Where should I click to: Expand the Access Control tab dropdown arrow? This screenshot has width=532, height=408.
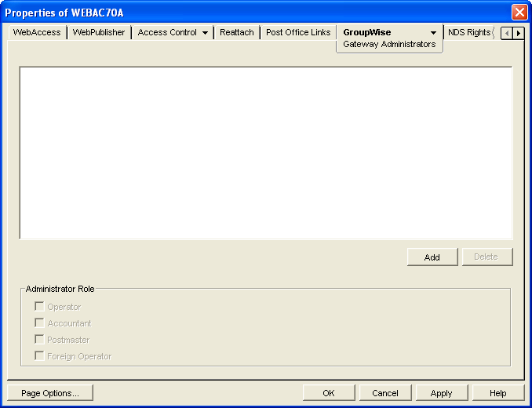click(205, 33)
